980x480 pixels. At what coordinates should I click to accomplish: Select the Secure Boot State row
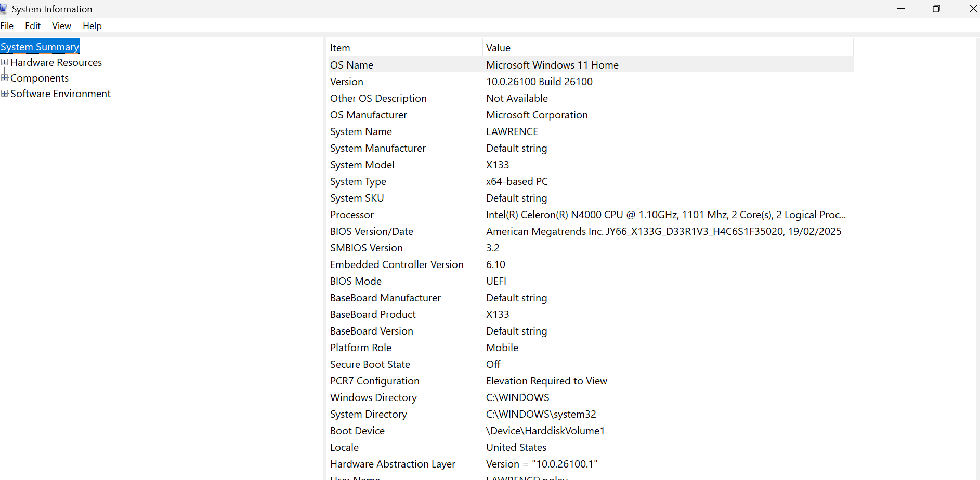(468, 364)
